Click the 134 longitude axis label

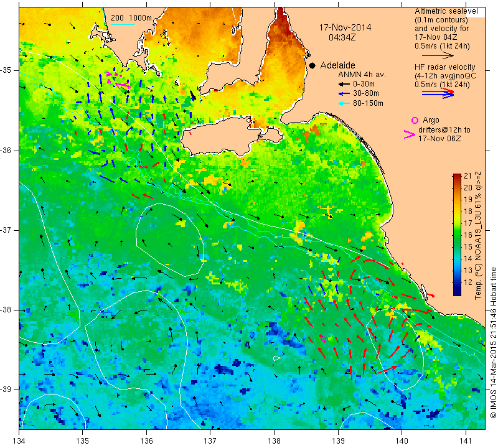click(19, 441)
